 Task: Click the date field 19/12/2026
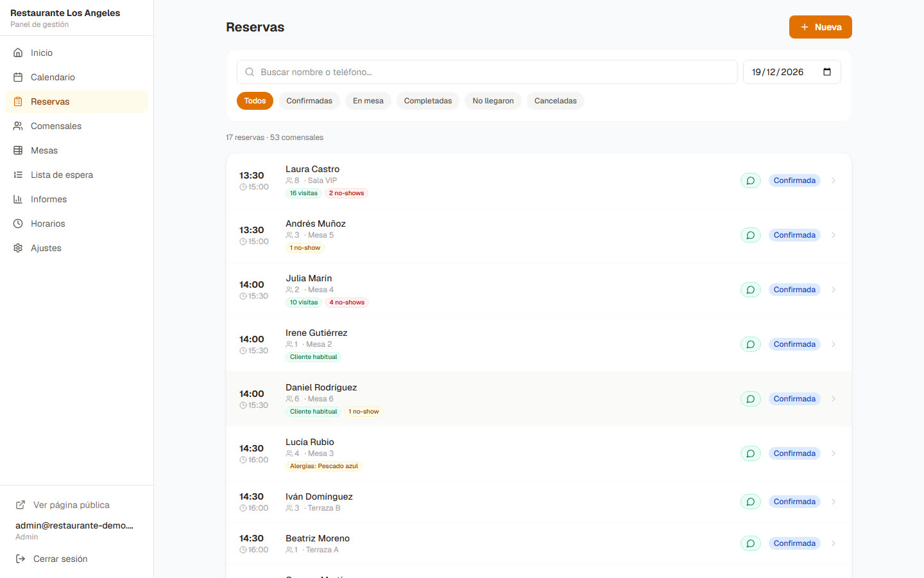tap(792, 72)
